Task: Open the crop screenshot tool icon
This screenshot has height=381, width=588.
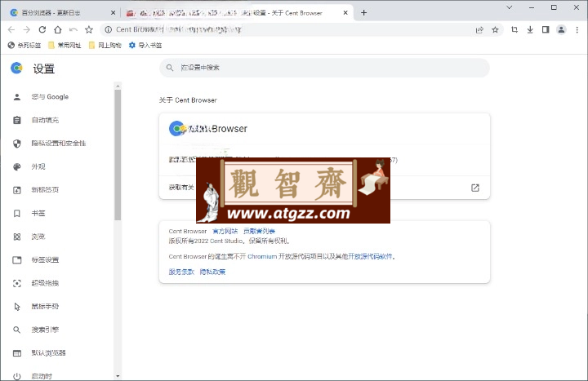Action: point(514,29)
